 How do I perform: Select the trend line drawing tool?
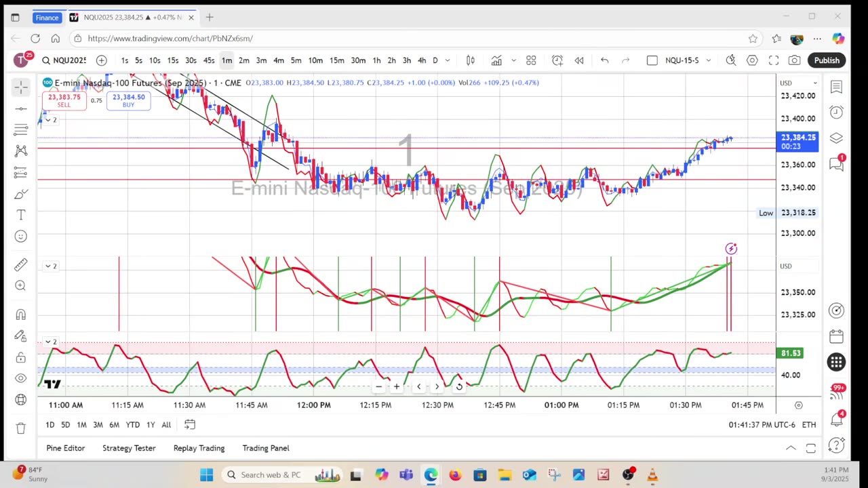pyautogui.click(x=21, y=108)
